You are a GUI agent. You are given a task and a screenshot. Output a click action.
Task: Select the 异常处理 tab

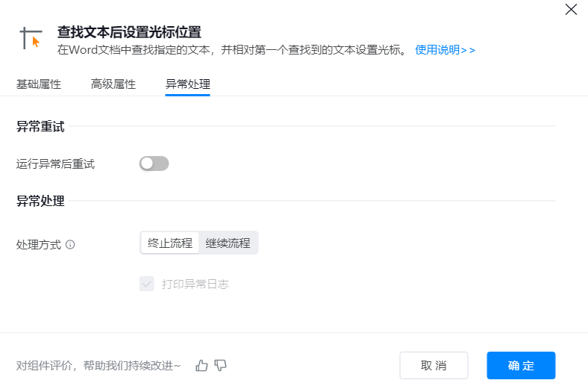tap(188, 84)
